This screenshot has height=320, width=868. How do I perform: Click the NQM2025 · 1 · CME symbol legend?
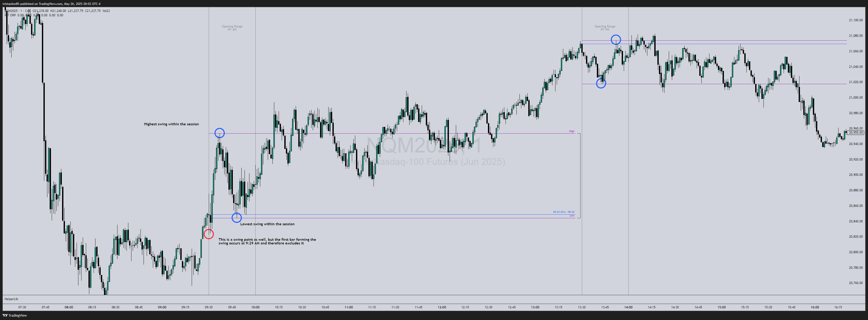[x=18, y=11]
